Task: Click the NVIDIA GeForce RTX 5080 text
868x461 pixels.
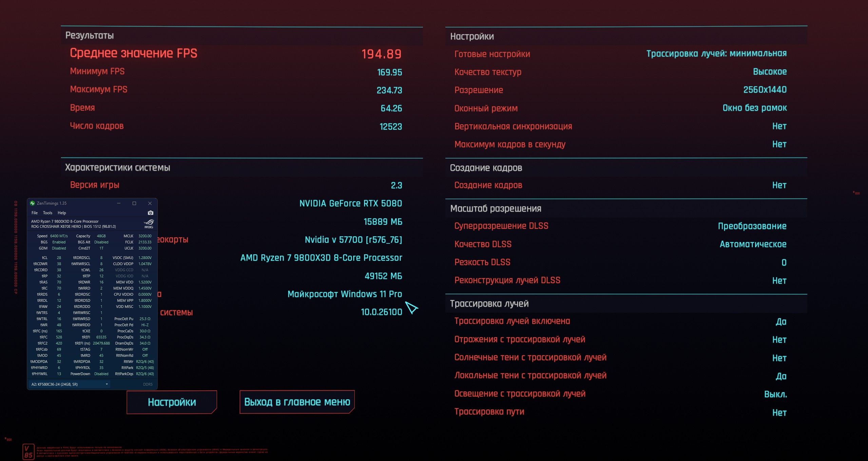Action: pyautogui.click(x=351, y=203)
